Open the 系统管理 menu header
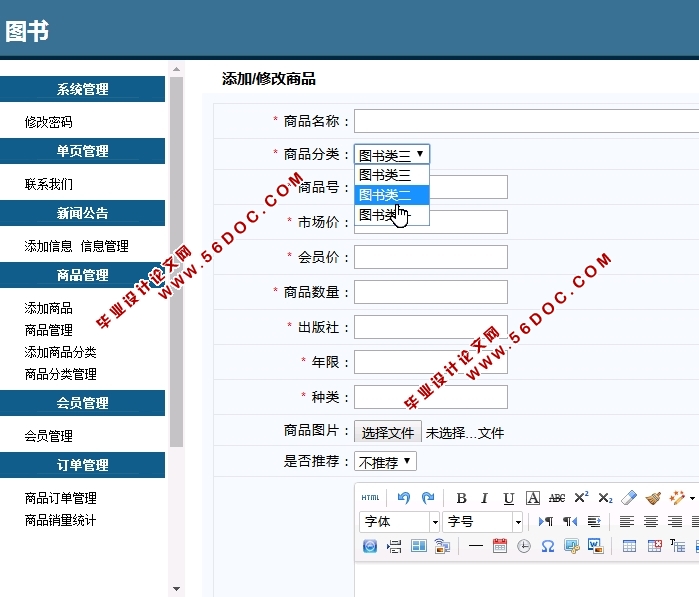This screenshot has height=597, width=699. coord(82,89)
